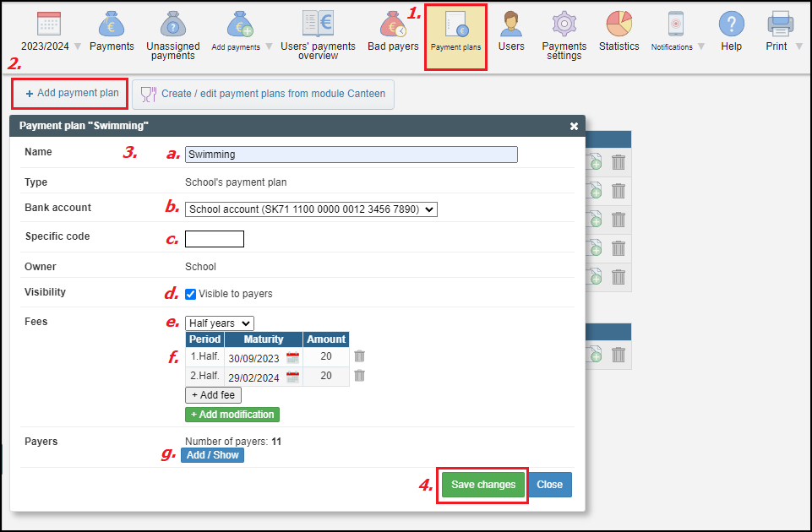Expand the Bank account dropdown
Viewport: 812px width, 532px height.
tap(311, 209)
